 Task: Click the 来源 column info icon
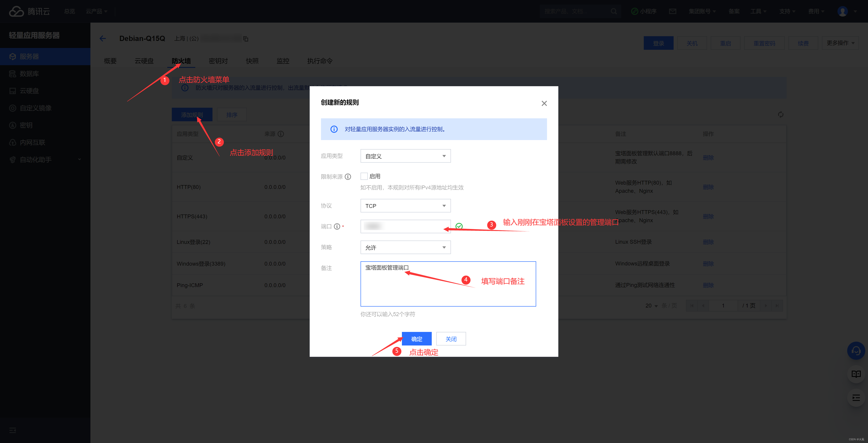click(x=281, y=134)
